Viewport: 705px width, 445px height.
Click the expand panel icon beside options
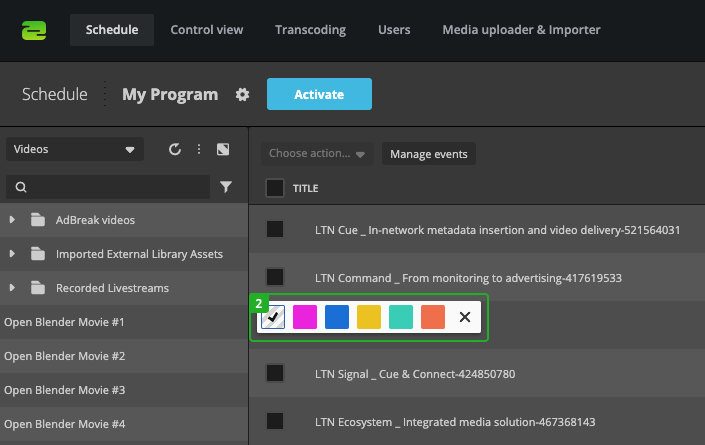(223, 149)
